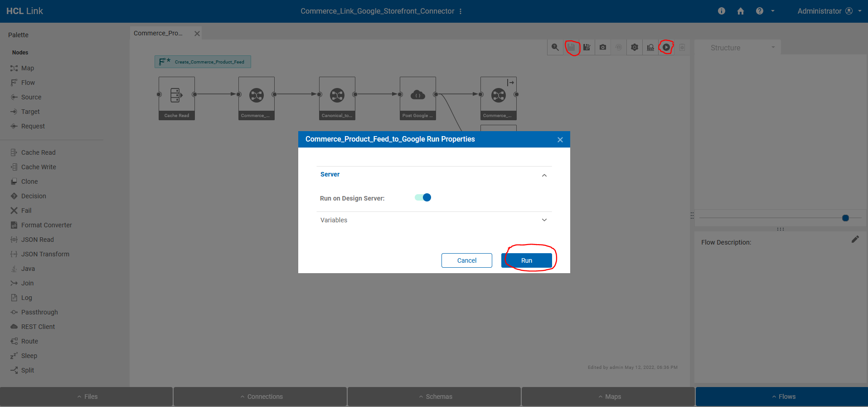Select the Cache Write palette node

tap(33, 167)
